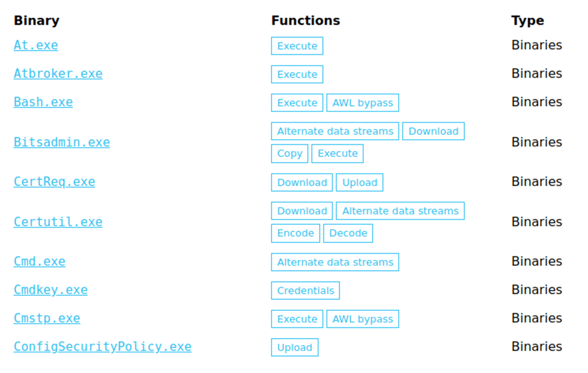
Task: Click the Upload tag for CertReq.exe
Action: (359, 182)
